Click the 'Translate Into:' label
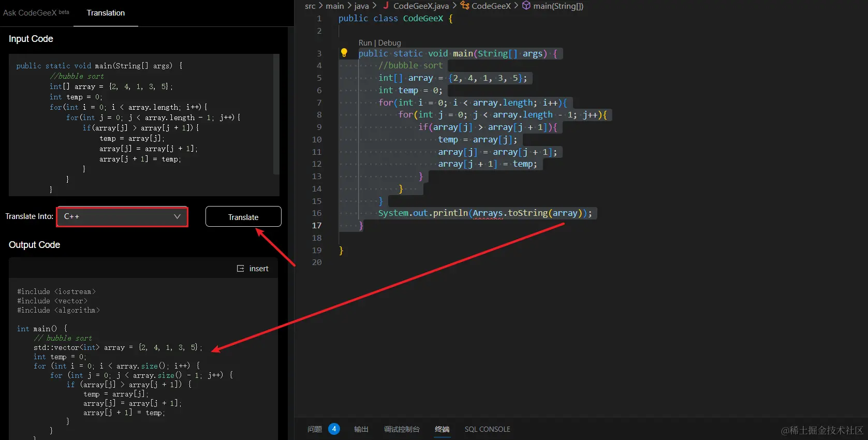 tap(29, 216)
